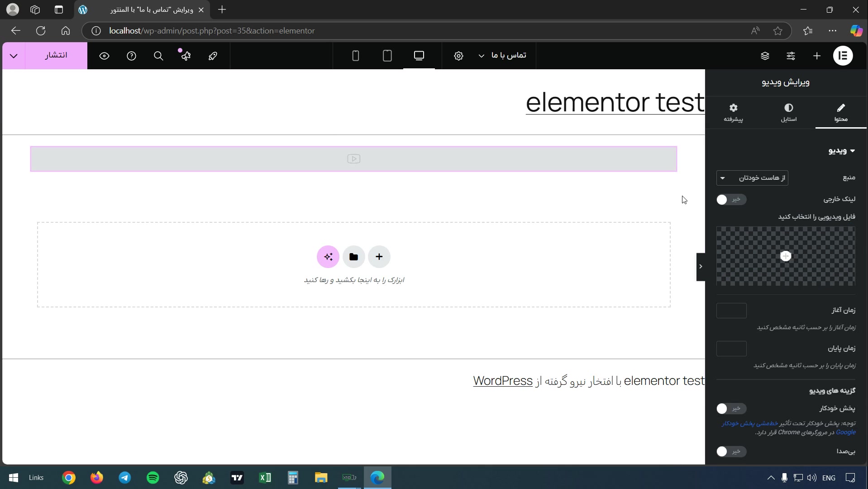Open the Windows Start menu

click(14, 478)
